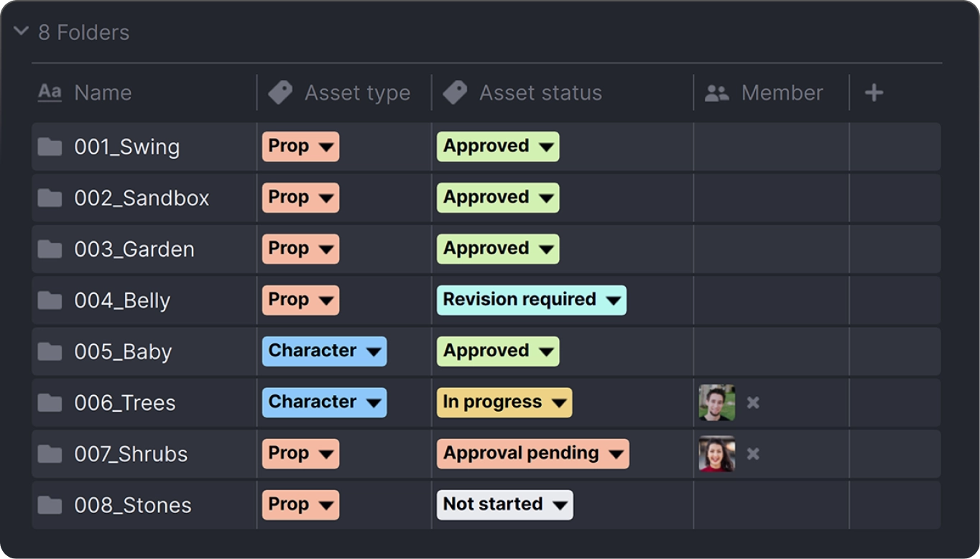Click the folder icon beside 008_Stones
Screen dimensions: 980x559
(50, 505)
